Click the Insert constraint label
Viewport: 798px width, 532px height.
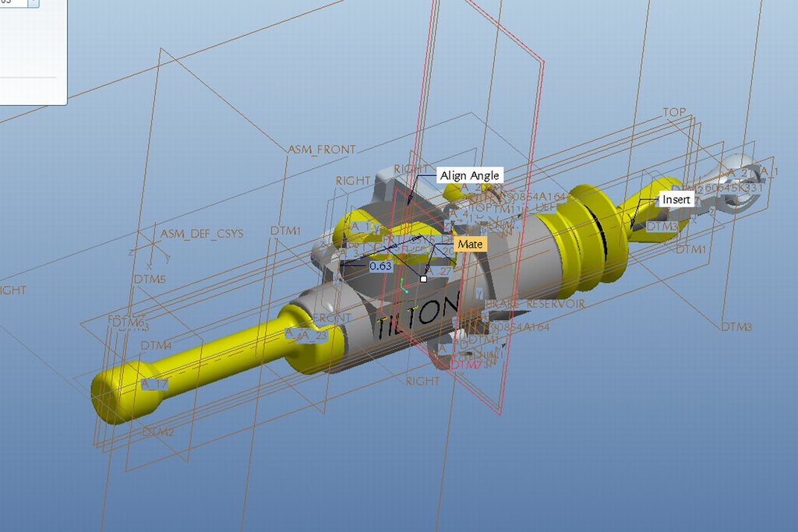point(676,199)
